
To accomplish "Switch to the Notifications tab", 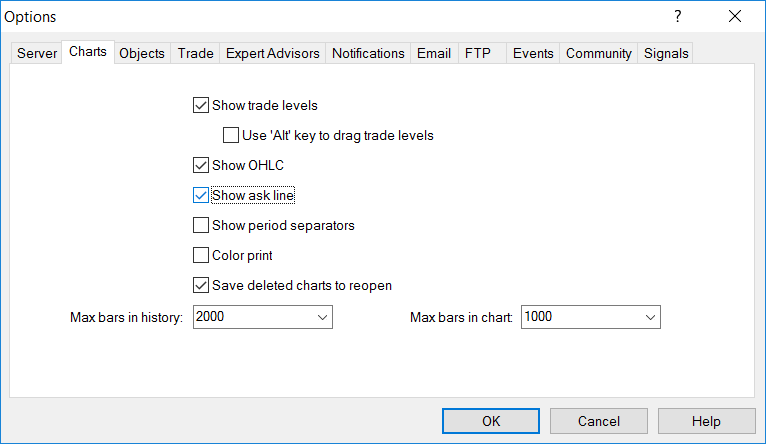I will (x=368, y=53).
